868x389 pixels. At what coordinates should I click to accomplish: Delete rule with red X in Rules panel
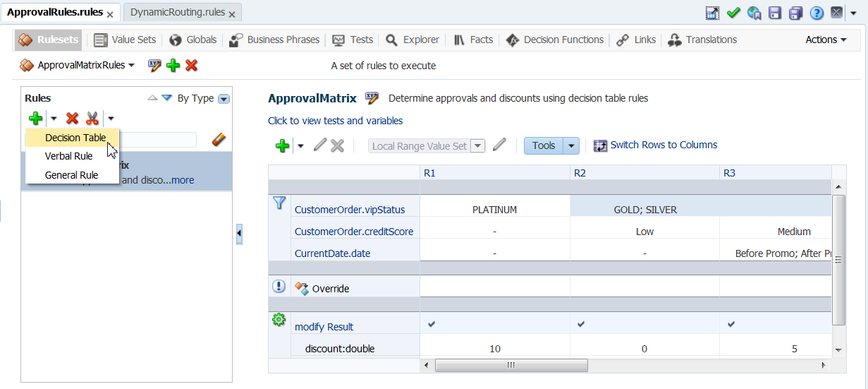point(72,119)
